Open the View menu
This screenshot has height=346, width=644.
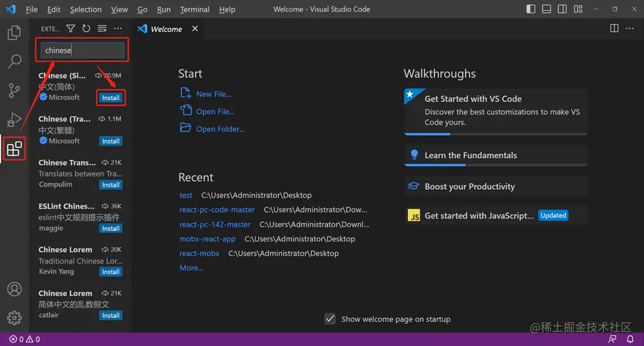pos(119,9)
